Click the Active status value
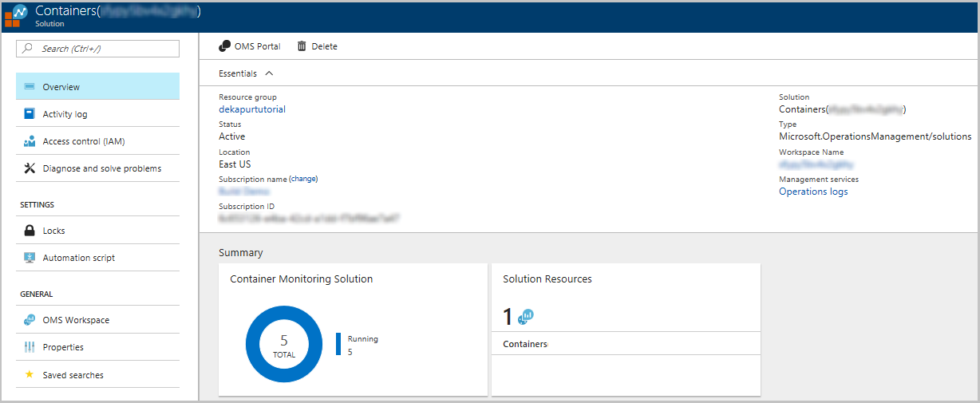Screen dimensions: 980x403 [x=232, y=136]
